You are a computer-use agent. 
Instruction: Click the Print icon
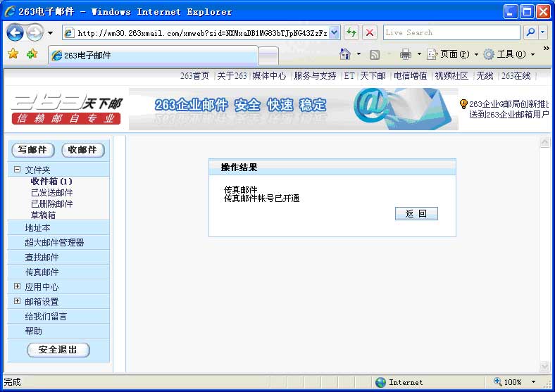(406, 54)
